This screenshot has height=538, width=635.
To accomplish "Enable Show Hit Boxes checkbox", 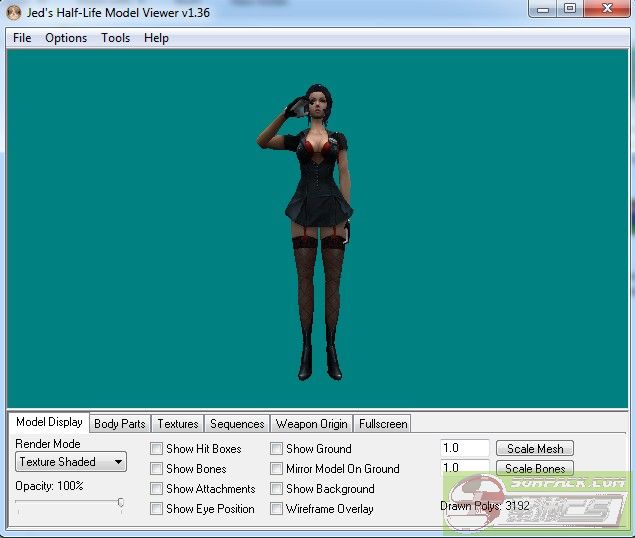I will click(156, 449).
